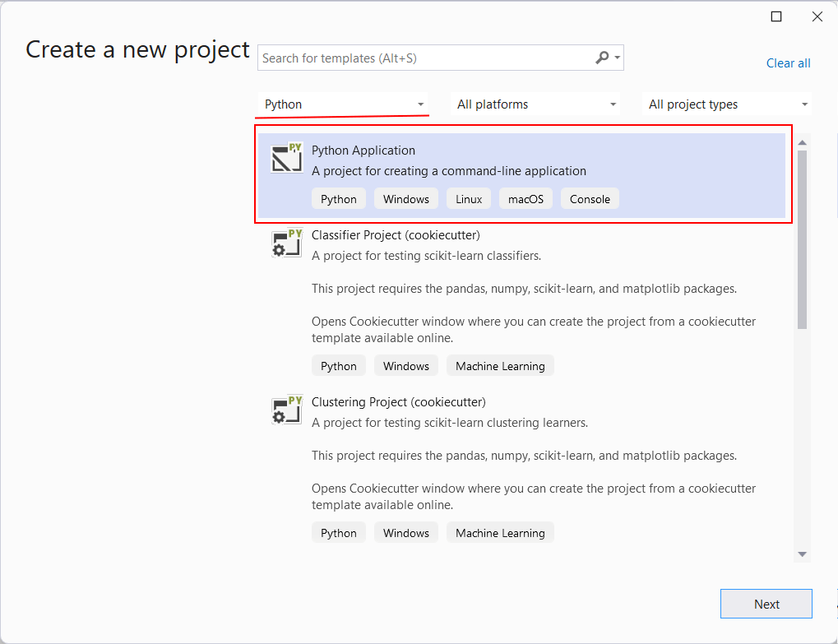Click the search magnifier icon
This screenshot has height=644, width=838.
coord(603,58)
